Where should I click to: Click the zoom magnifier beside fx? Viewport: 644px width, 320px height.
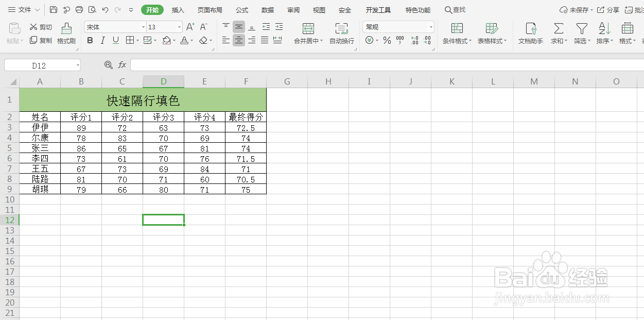(x=108, y=65)
